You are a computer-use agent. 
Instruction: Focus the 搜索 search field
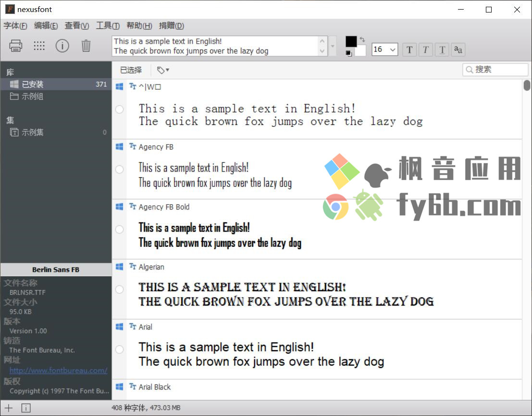tap(495, 70)
